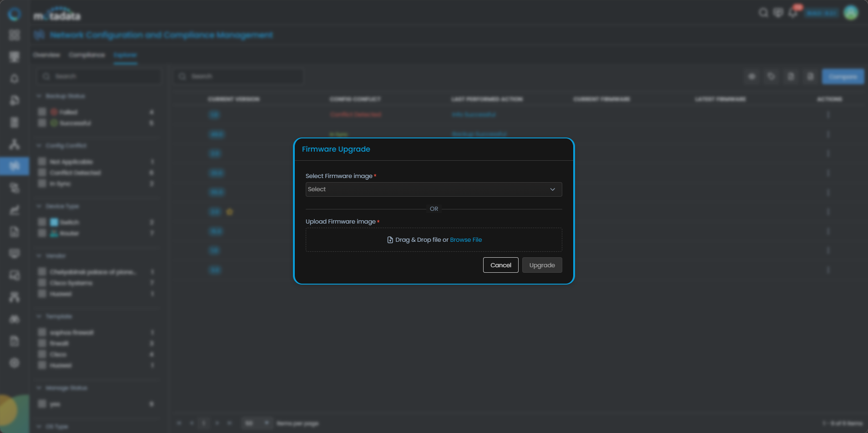Click the tag icon in table toolbar
Viewport: 868px width, 433px height.
[771, 76]
